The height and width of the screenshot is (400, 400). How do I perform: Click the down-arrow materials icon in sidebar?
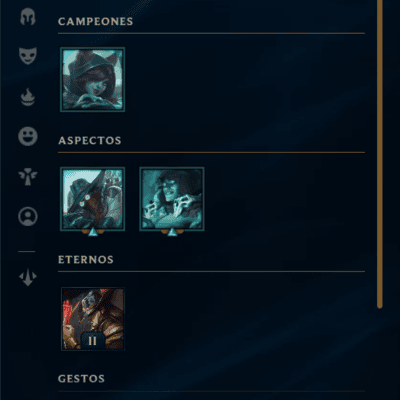pos(28,277)
